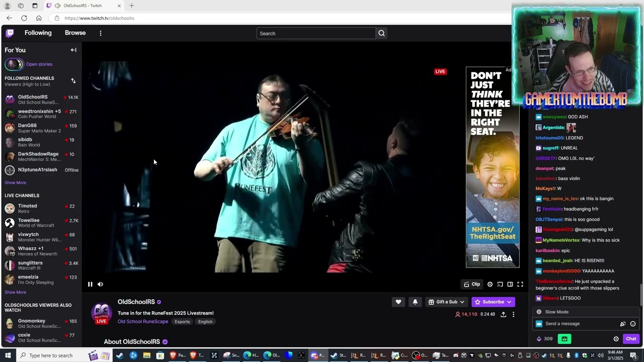Mute the stream volume
The image size is (644, 362).
[100, 284]
